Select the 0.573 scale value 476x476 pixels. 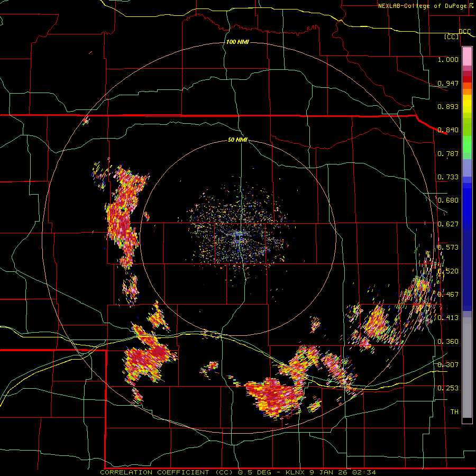coord(448,248)
